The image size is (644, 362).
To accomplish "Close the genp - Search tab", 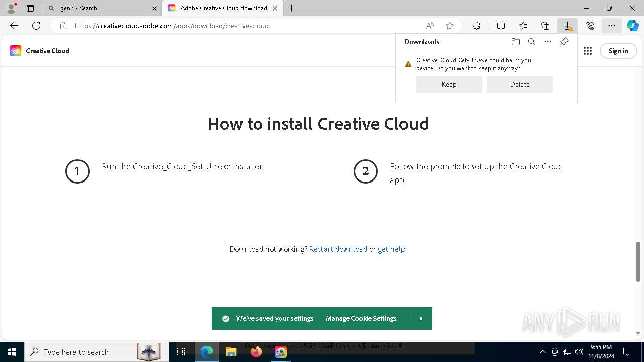I will point(154,8).
